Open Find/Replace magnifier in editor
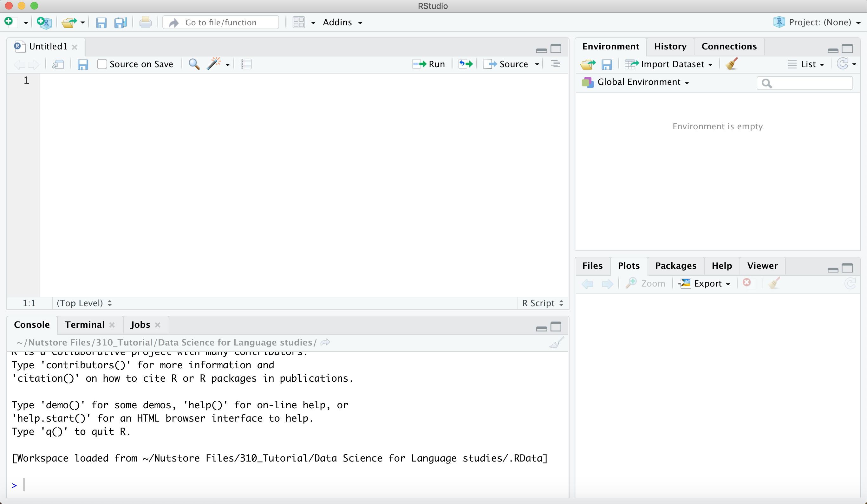Screen dimensions: 867x504 [x=194, y=64]
